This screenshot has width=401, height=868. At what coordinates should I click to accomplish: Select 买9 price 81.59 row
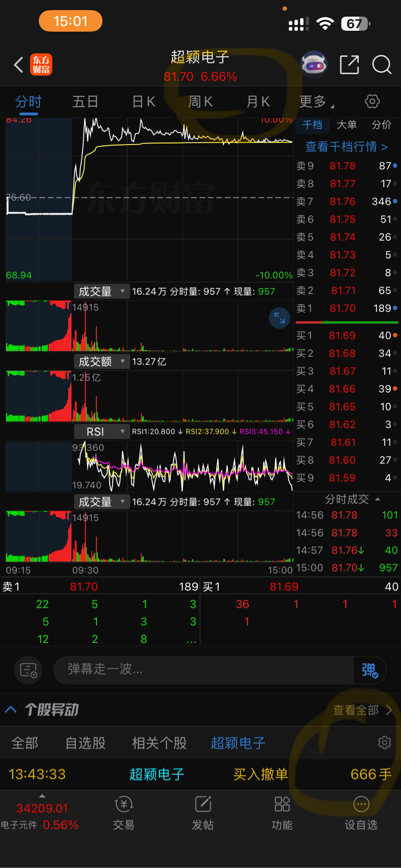(x=347, y=478)
